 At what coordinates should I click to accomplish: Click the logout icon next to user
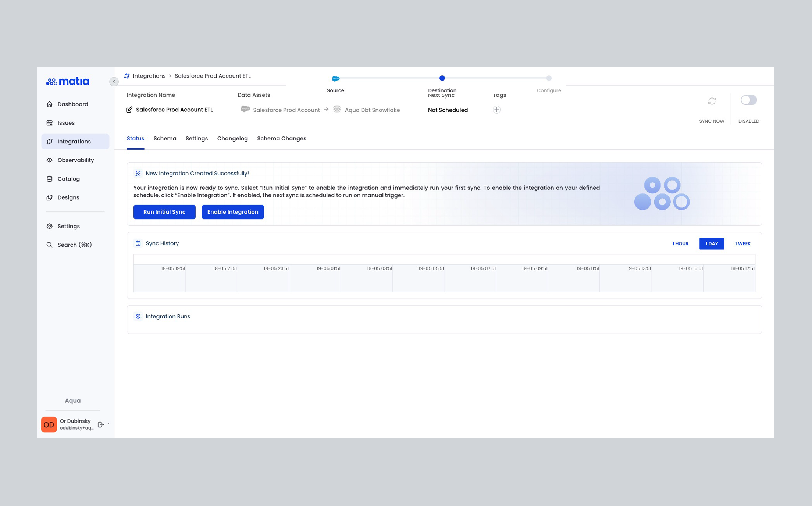101,424
